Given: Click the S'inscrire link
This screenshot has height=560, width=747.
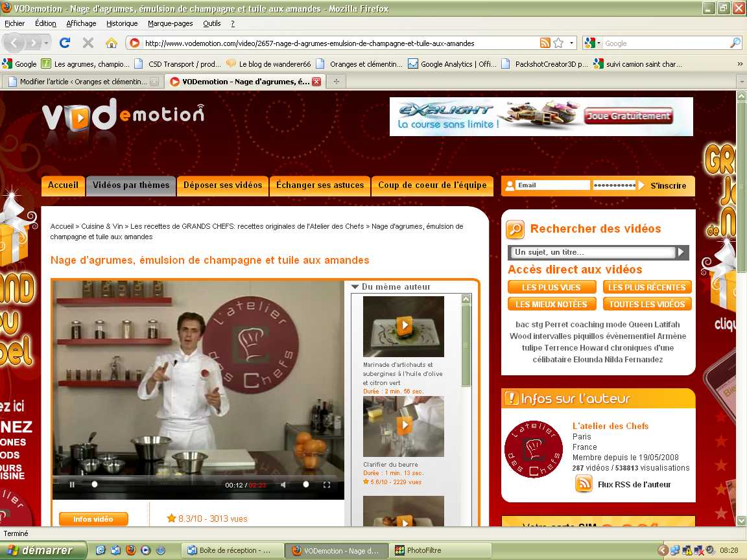Looking at the screenshot, I should (668, 186).
